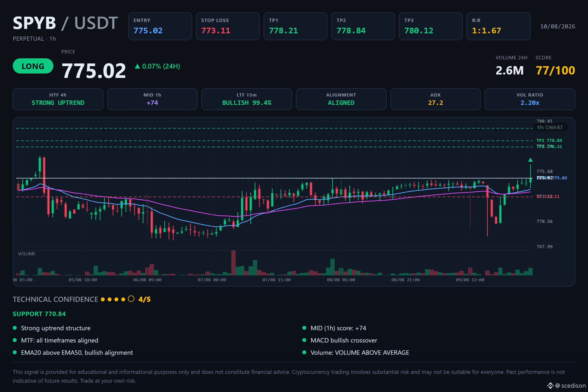Screen dimensions: 588x392
Task: Click the 08/08 21:00 time axis label
Action: point(405,280)
